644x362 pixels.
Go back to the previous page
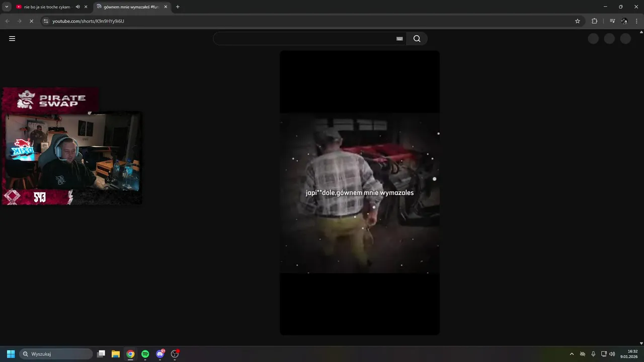(7, 21)
